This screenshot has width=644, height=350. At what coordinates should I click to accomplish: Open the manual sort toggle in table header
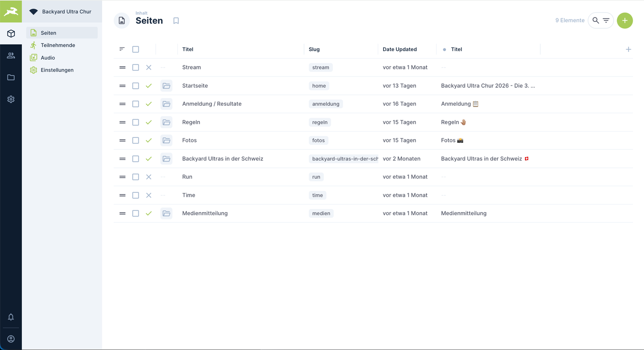coord(122,49)
